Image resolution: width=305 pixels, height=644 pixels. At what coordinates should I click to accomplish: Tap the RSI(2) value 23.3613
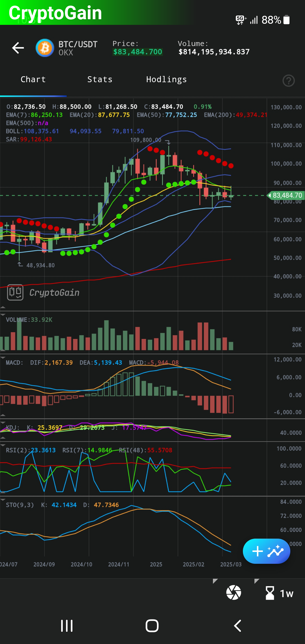[43, 450]
